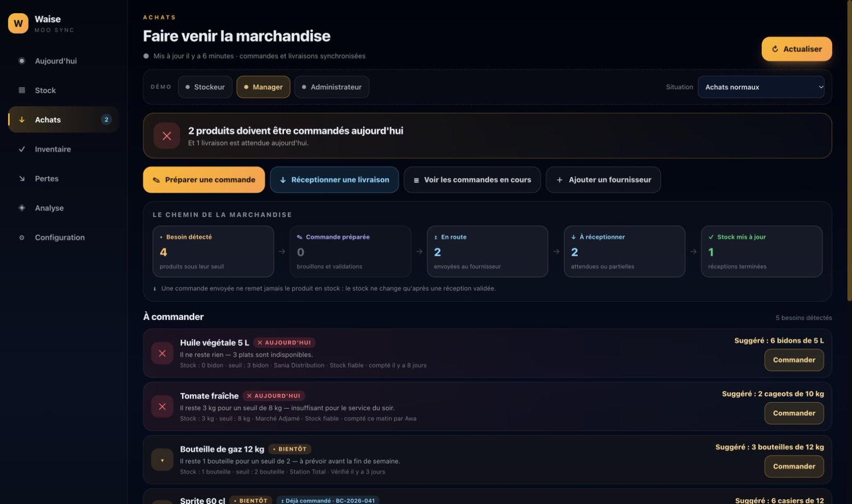
Task: Click the '5 besoins détectés' count text
Action: [804, 318]
